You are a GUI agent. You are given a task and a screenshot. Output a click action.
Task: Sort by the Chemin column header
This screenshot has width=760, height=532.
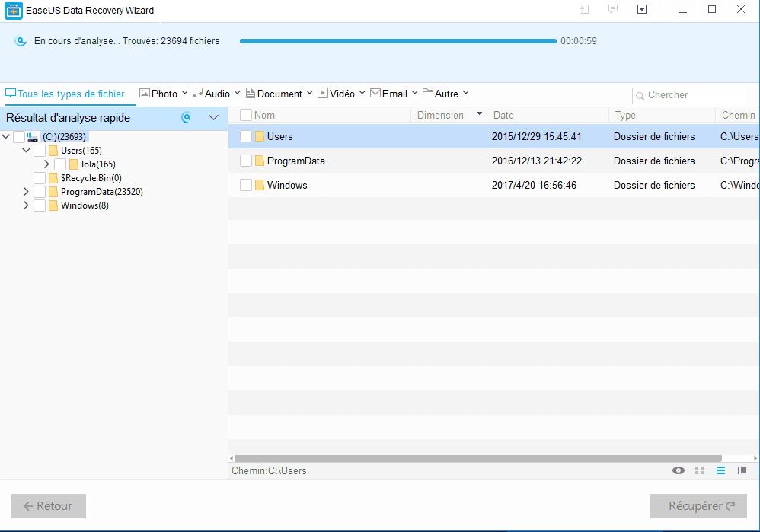738,116
